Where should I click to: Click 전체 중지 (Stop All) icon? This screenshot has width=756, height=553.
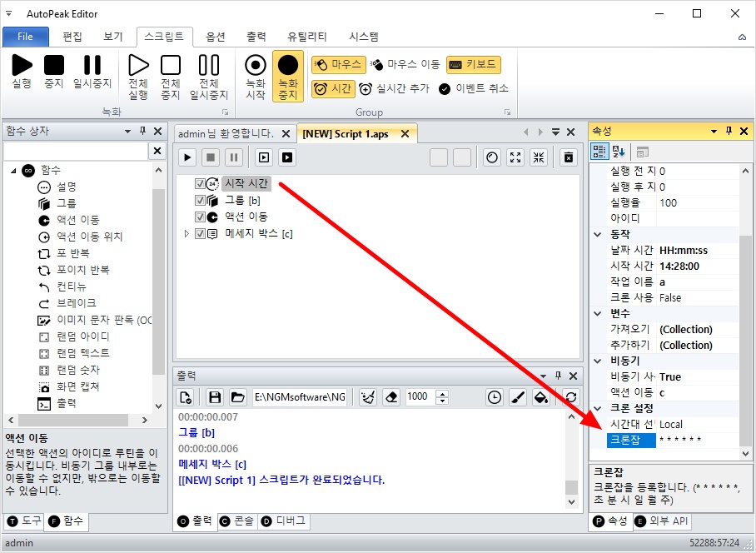click(171, 65)
